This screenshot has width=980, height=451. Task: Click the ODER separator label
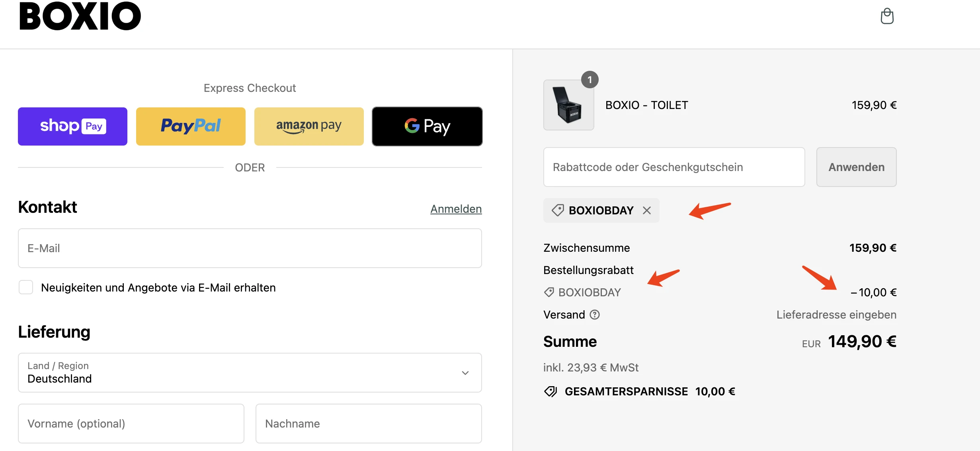pos(250,167)
